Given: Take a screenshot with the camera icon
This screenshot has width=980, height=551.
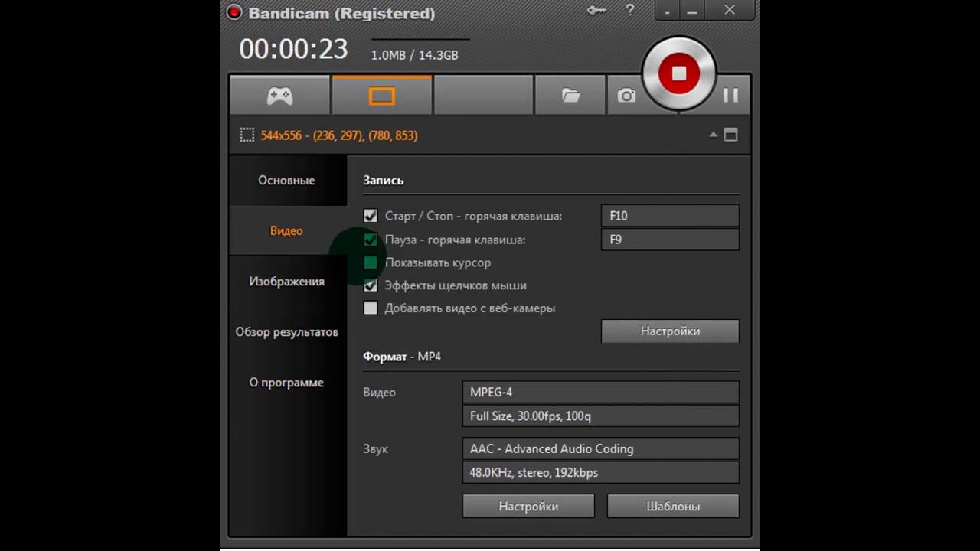Looking at the screenshot, I should point(626,96).
